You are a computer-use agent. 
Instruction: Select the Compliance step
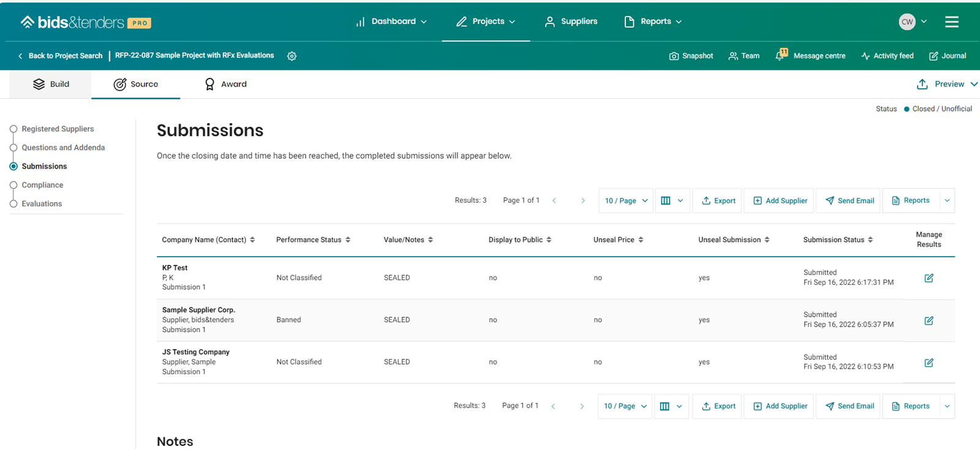click(42, 185)
